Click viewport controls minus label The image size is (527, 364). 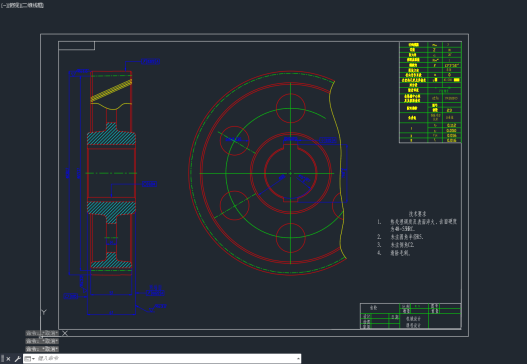click(4, 5)
